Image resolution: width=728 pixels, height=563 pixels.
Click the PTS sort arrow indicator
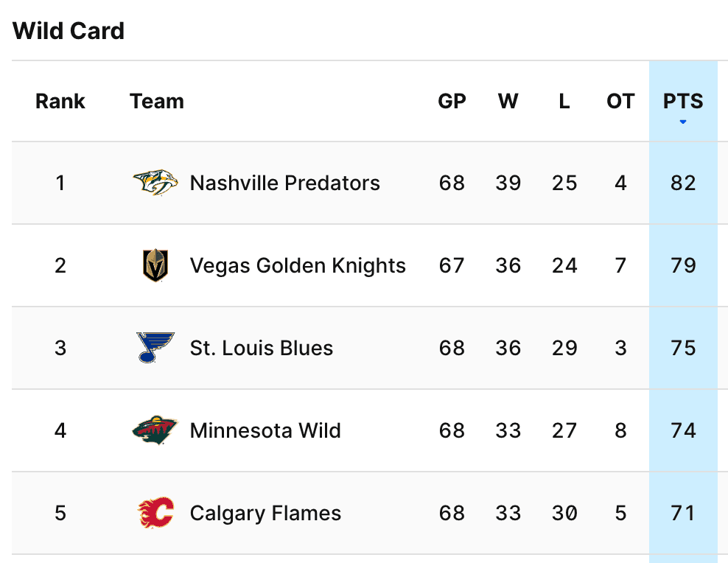tap(683, 122)
